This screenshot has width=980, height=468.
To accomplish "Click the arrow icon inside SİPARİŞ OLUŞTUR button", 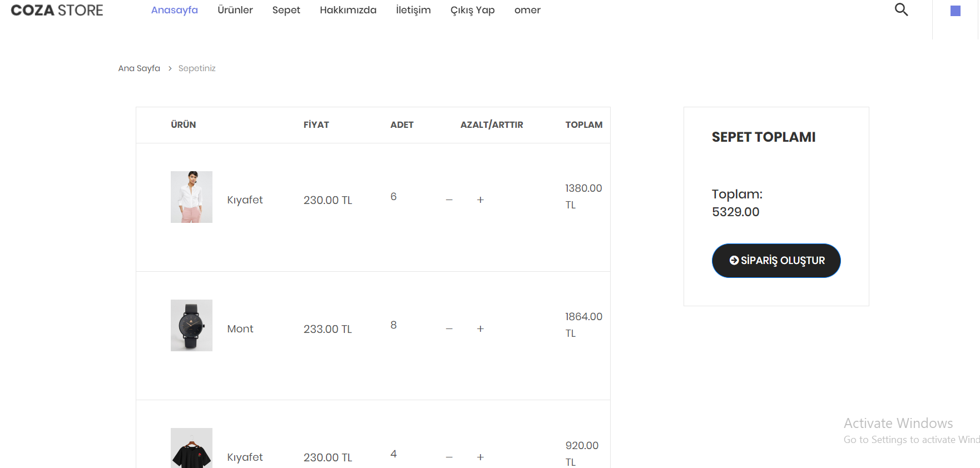I will pyautogui.click(x=734, y=260).
